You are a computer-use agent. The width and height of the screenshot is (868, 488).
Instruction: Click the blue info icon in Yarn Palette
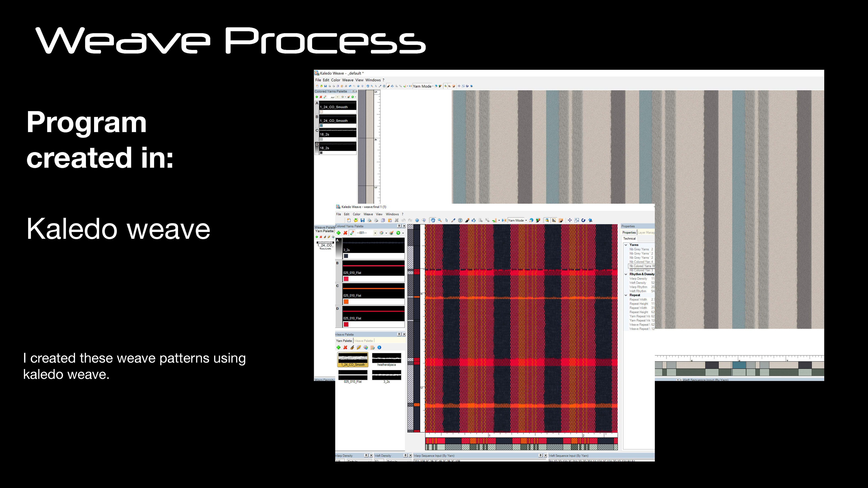pos(380,347)
